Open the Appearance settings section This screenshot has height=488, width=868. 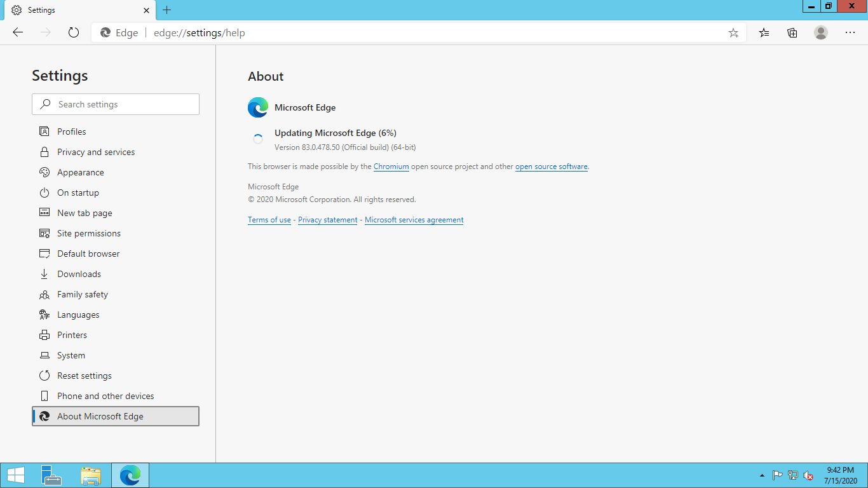pos(116,172)
